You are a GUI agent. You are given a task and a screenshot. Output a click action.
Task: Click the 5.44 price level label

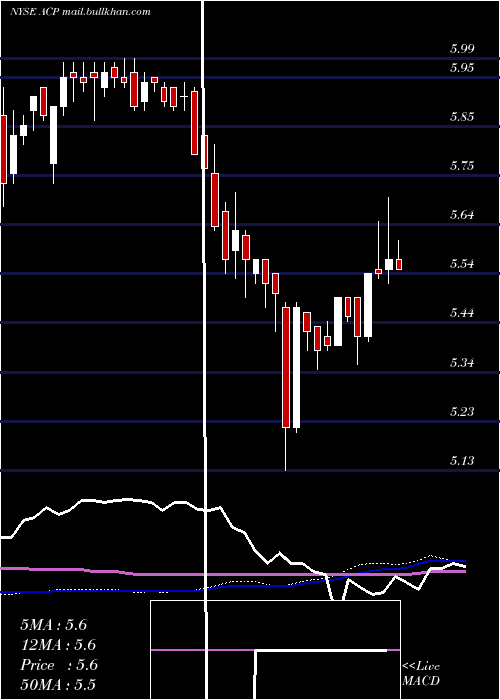462,312
